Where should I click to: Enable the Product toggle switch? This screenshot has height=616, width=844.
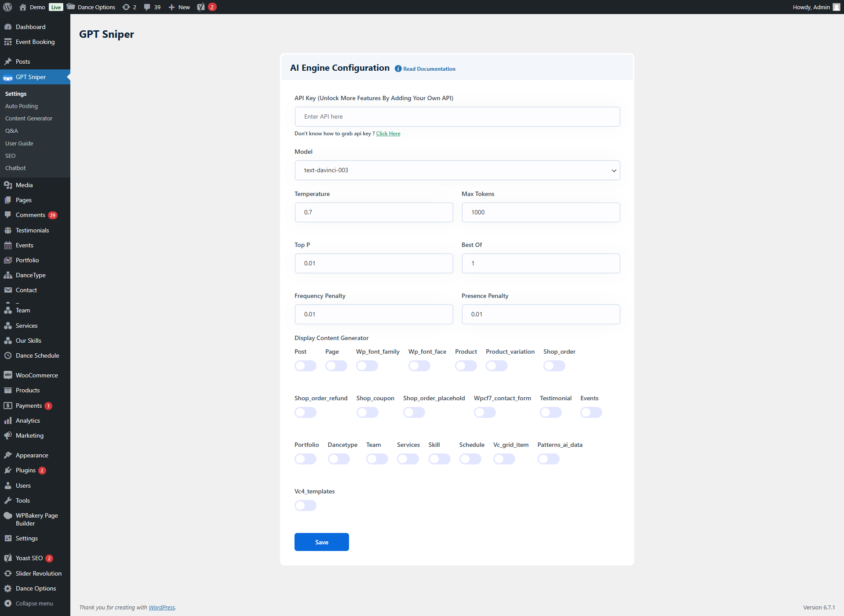tap(466, 366)
